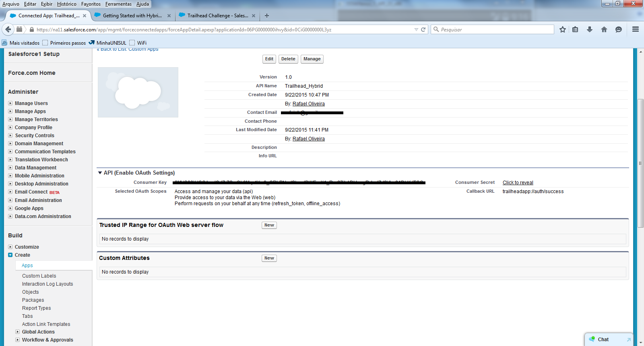Click the Pesquisar search field

click(493, 29)
